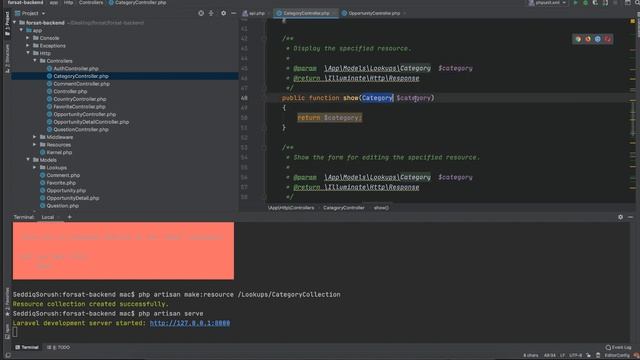Image resolution: width=640 pixels, height=360 pixels.
Task: Click the Debug bug icon in toolbar
Action: click(585, 3)
